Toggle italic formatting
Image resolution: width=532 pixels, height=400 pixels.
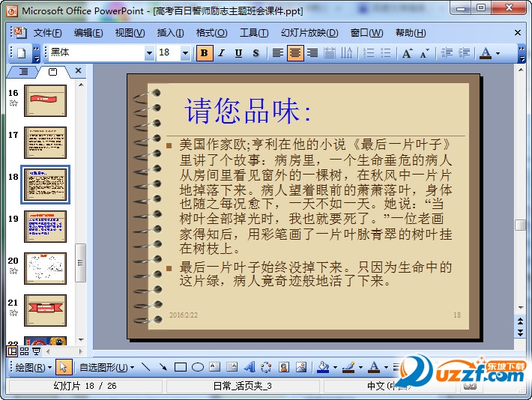click(x=221, y=53)
